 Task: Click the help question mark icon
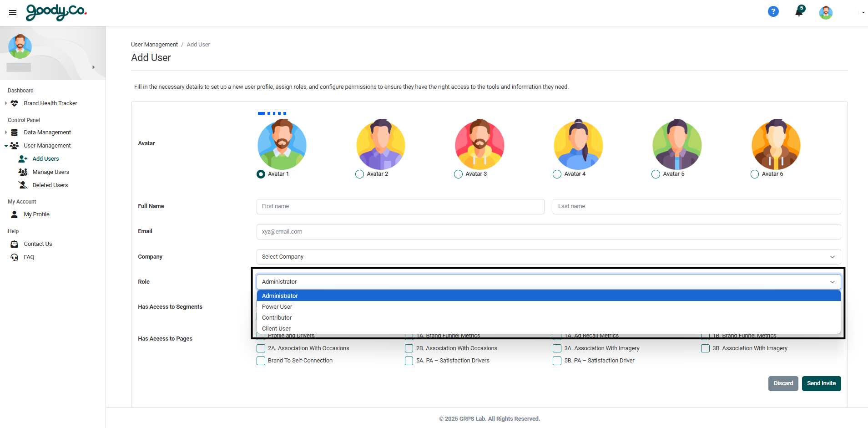(x=773, y=11)
